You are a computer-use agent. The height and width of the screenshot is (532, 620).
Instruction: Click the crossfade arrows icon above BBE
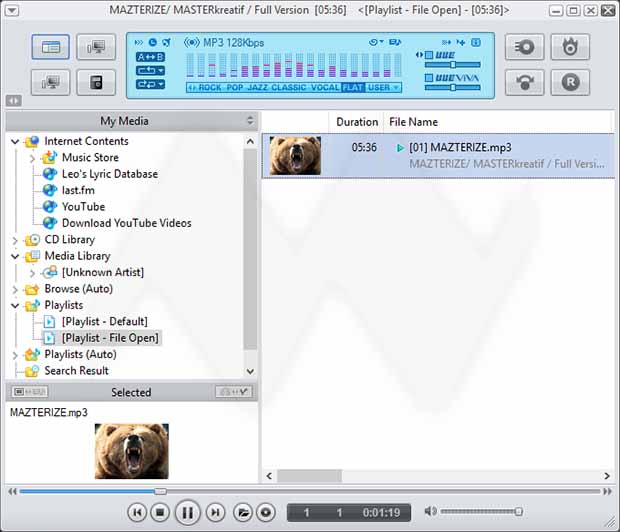click(446, 42)
